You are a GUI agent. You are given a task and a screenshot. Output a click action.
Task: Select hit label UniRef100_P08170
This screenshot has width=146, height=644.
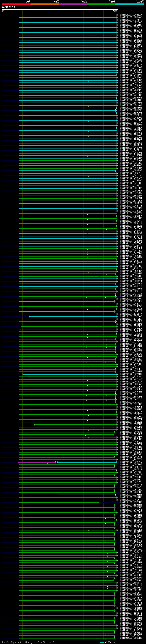point(131,203)
